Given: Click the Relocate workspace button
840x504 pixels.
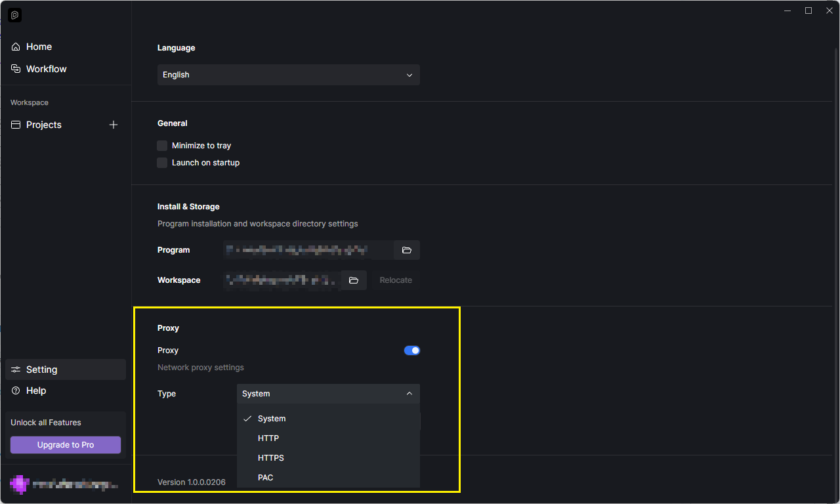Looking at the screenshot, I should 396,280.
